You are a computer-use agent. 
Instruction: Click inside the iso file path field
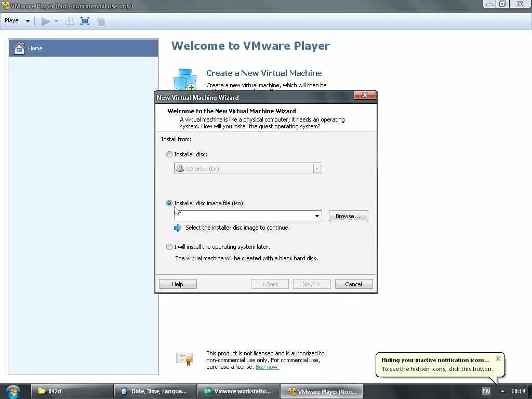tap(244, 216)
